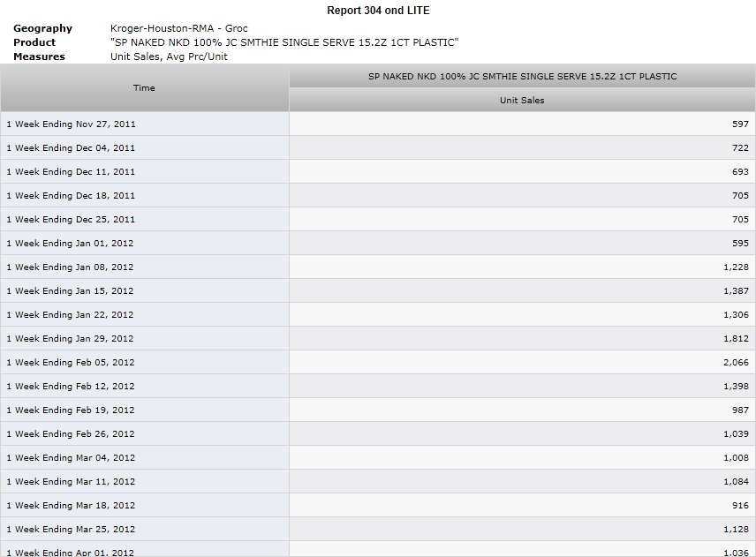756x557 pixels.
Task: Click the geography value "Kroger-Houston-RMA - Groc"
Action: [x=179, y=28]
